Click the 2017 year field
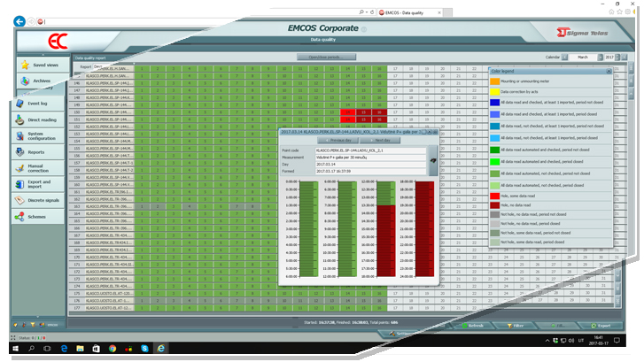Image resolution: width=644 pixels, height=362 pixels. tap(609, 57)
